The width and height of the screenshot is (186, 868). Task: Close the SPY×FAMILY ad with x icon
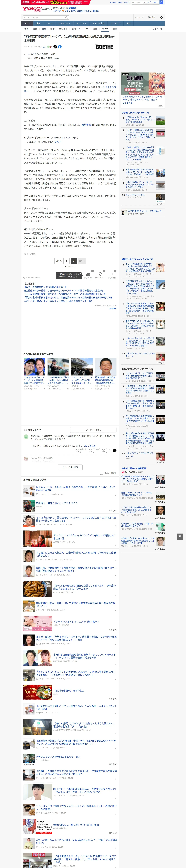[163, 73]
